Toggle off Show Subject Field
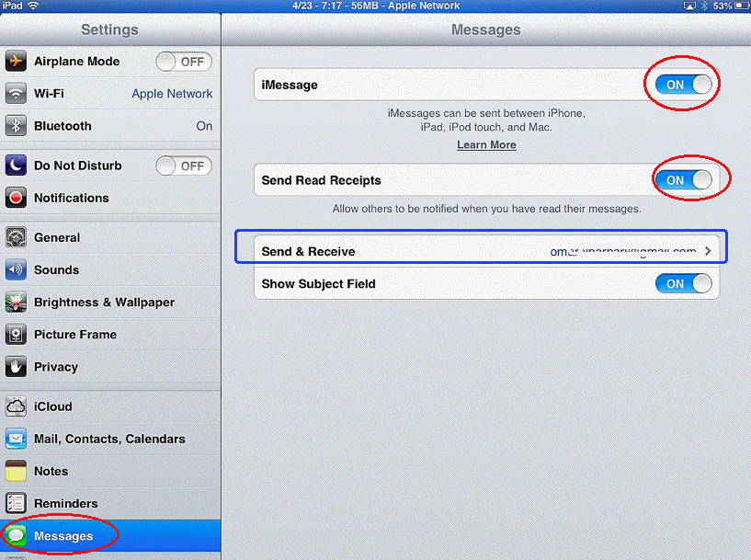Image resolution: width=751 pixels, height=560 pixels. tap(684, 283)
